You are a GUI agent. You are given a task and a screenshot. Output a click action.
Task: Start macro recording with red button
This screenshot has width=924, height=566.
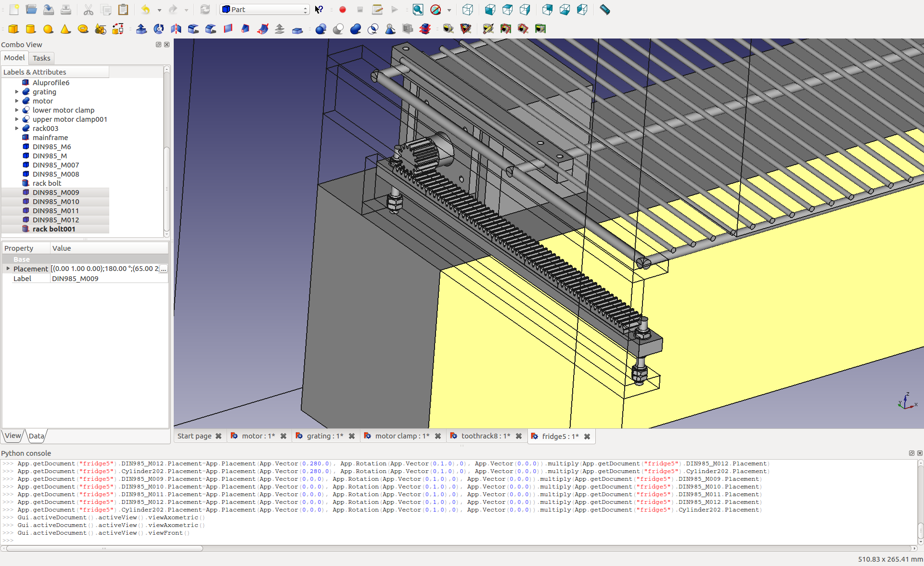pyautogui.click(x=343, y=9)
